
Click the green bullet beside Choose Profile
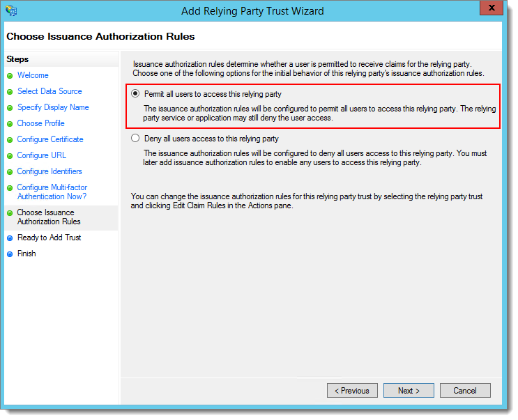[10, 124]
